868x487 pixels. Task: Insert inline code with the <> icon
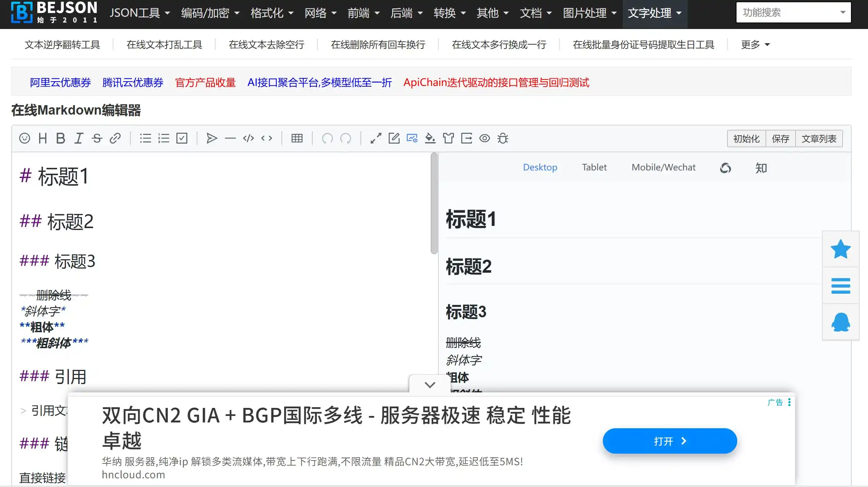(267, 138)
